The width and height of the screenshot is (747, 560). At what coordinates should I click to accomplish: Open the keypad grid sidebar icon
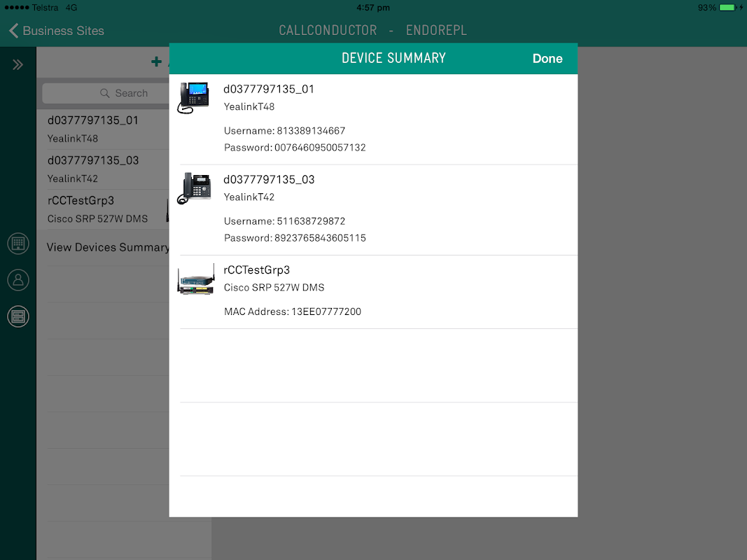coord(18,244)
